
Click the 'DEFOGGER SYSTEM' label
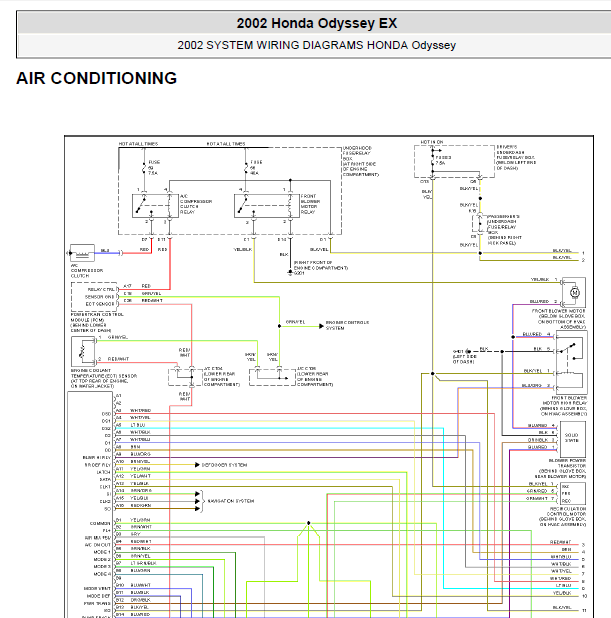click(x=224, y=465)
